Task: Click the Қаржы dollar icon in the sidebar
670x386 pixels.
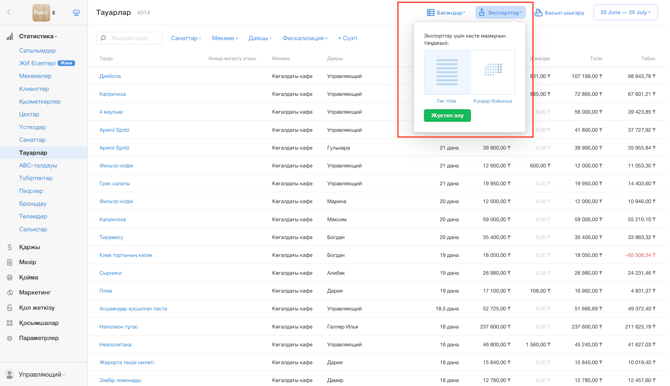Action: [x=9, y=247]
